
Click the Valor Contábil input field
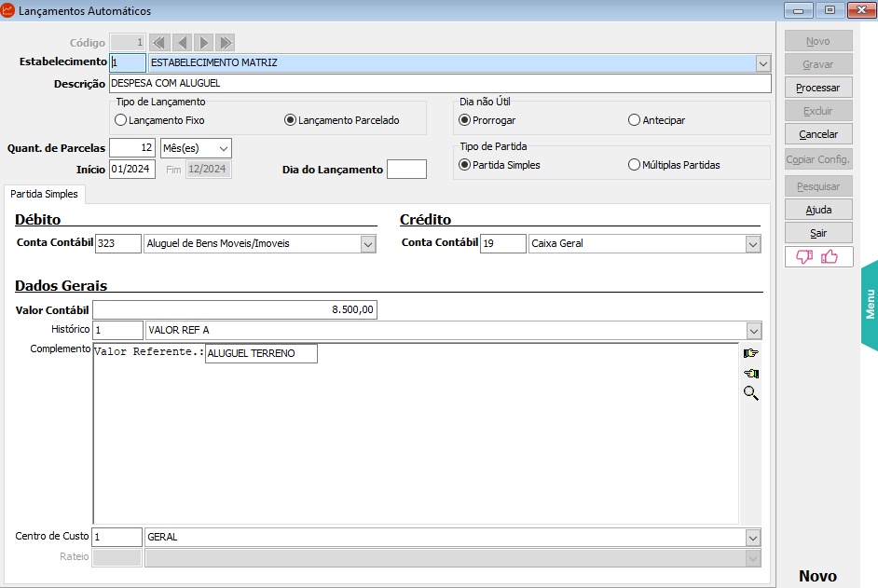click(x=234, y=309)
